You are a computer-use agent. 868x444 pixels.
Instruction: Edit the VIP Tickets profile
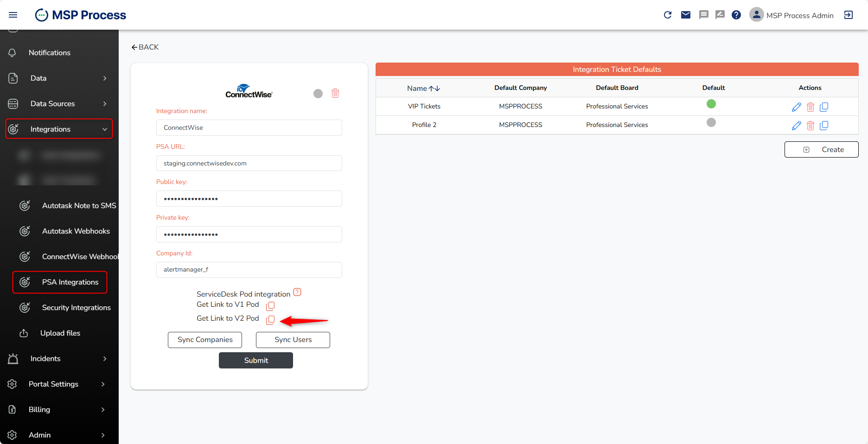pos(796,107)
